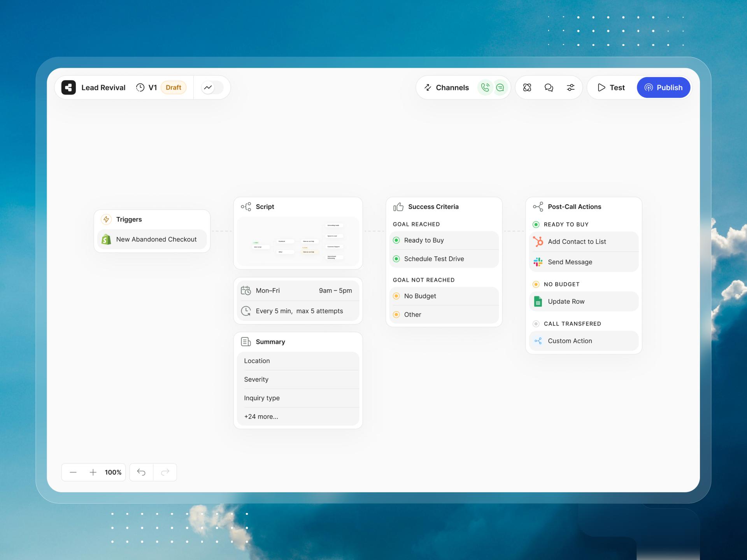
Task: Click the Test button
Action: tap(611, 87)
